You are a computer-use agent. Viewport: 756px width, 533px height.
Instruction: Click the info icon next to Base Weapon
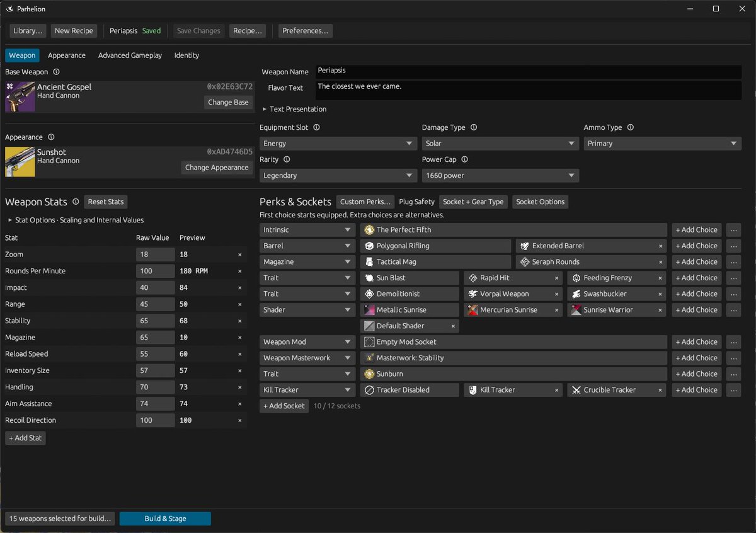click(x=56, y=72)
